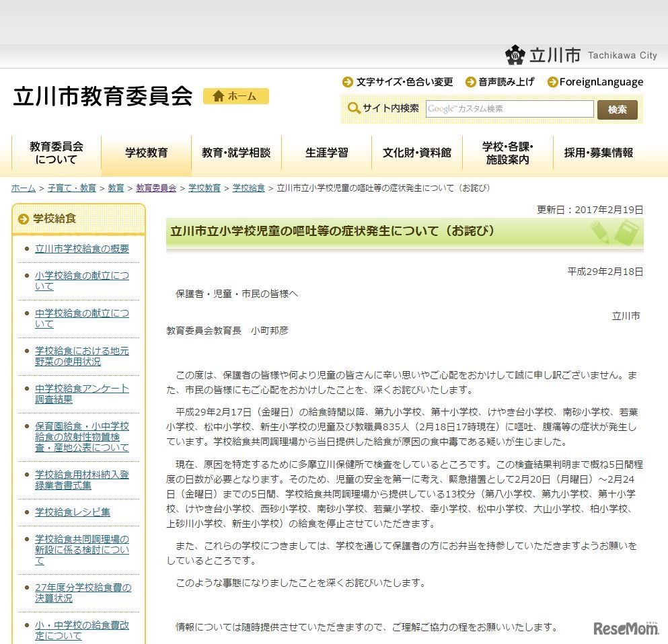Focus the Google custom search input field

[x=509, y=109]
